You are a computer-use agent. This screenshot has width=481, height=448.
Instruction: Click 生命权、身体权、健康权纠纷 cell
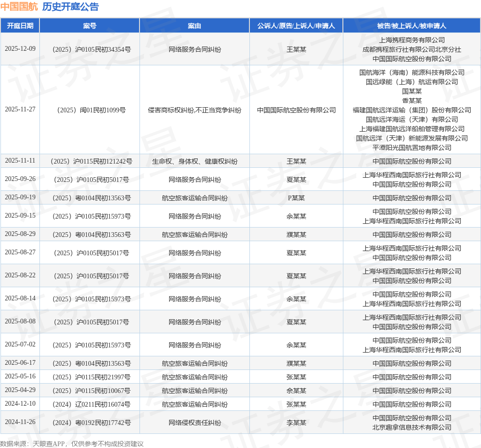pos(194,161)
